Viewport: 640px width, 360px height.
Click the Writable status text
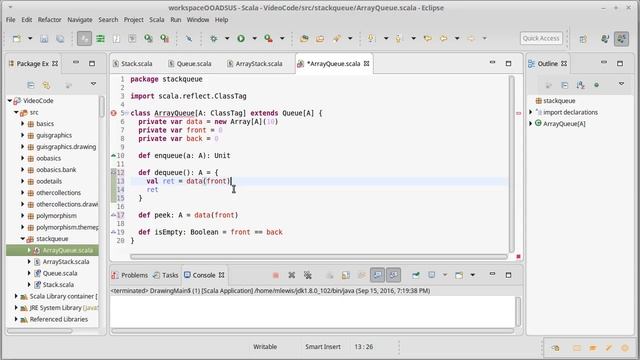pos(265,347)
